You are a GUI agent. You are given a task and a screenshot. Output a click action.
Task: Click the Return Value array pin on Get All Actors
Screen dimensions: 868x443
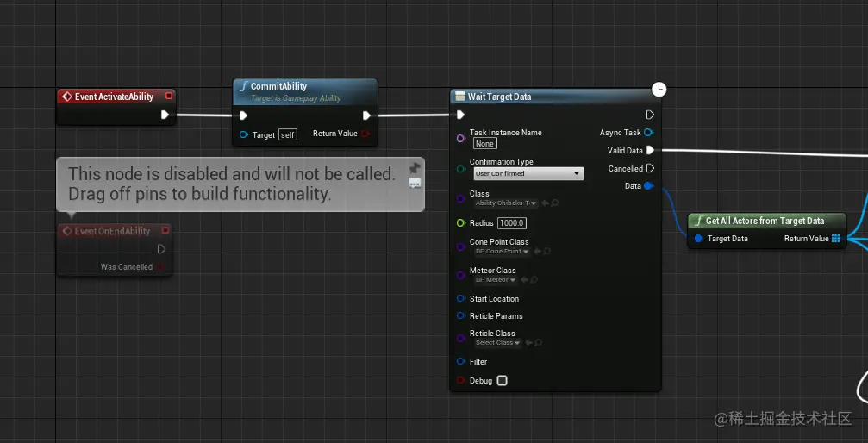[x=835, y=239]
